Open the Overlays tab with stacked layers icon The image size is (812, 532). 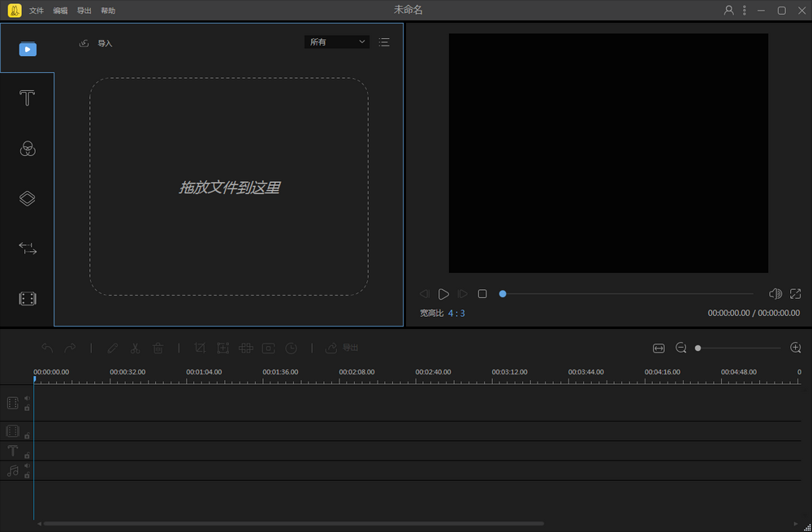pyautogui.click(x=27, y=199)
